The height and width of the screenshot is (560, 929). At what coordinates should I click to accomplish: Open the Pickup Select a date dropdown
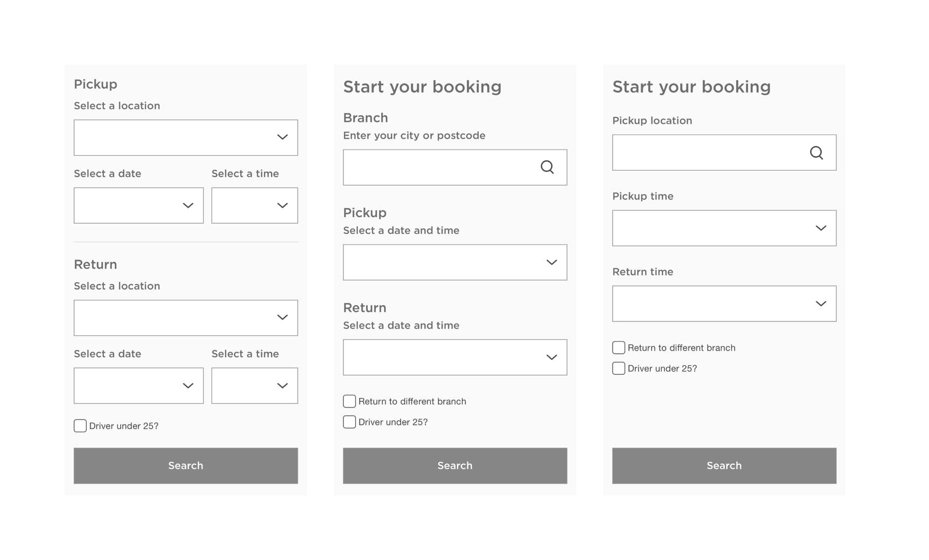coord(138,205)
